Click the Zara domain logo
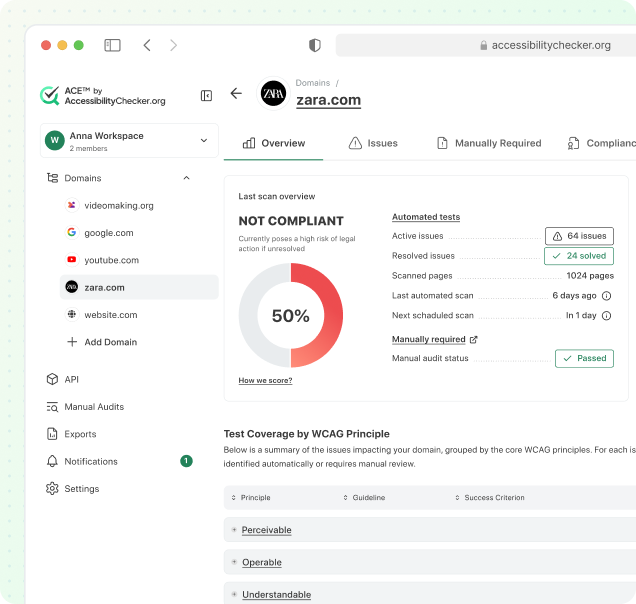Image resolution: width=636 pixels, height=604 pixels. (x=273, y=93)
